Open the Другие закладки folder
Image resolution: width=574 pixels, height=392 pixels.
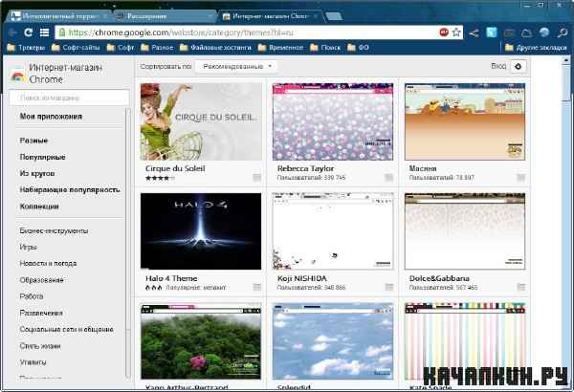pos(536,48)
